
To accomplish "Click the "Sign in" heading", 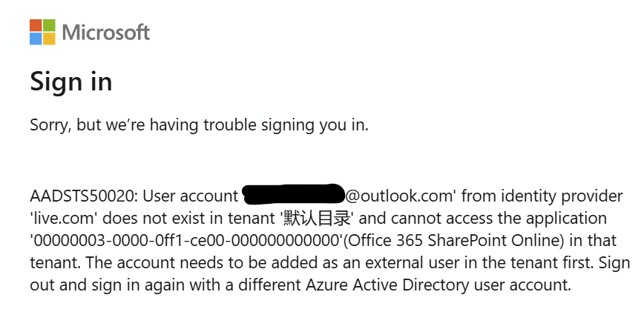I will coord(71,81).
